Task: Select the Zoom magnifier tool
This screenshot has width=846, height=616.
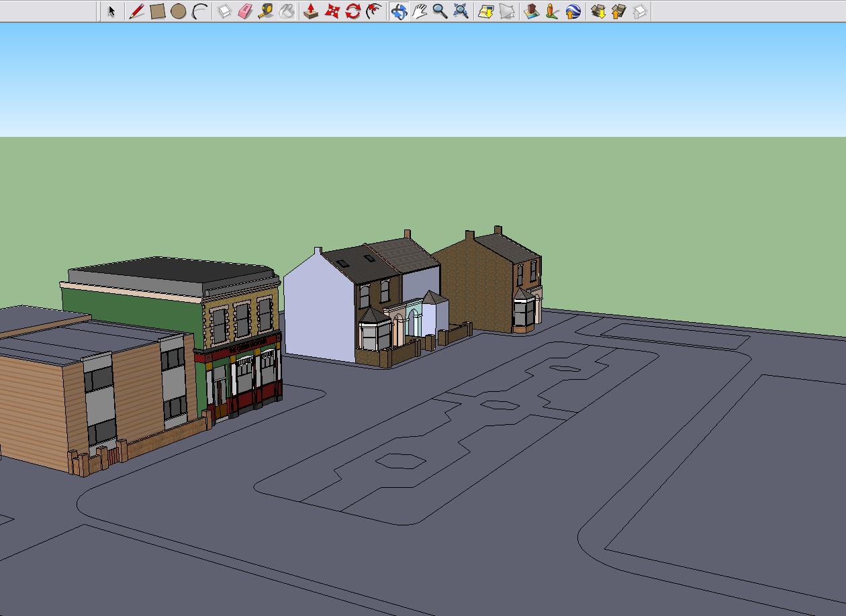Action: click(x=440, y=11)
